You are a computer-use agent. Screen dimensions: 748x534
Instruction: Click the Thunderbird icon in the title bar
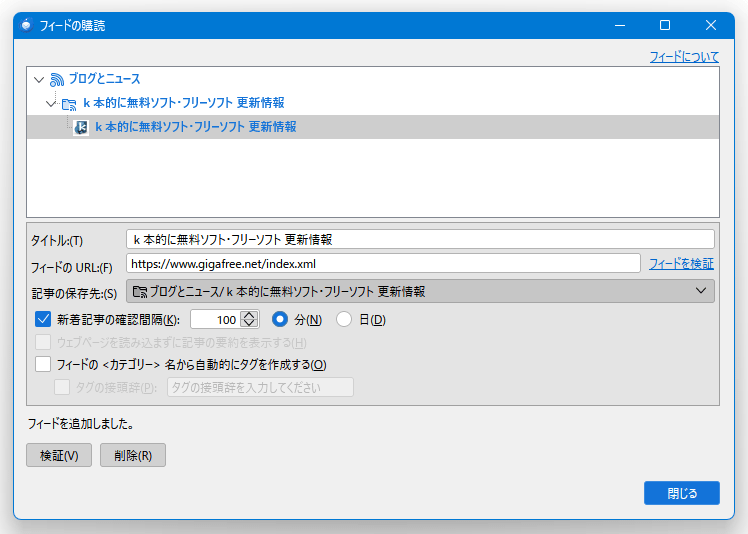[x=27, y=25]
